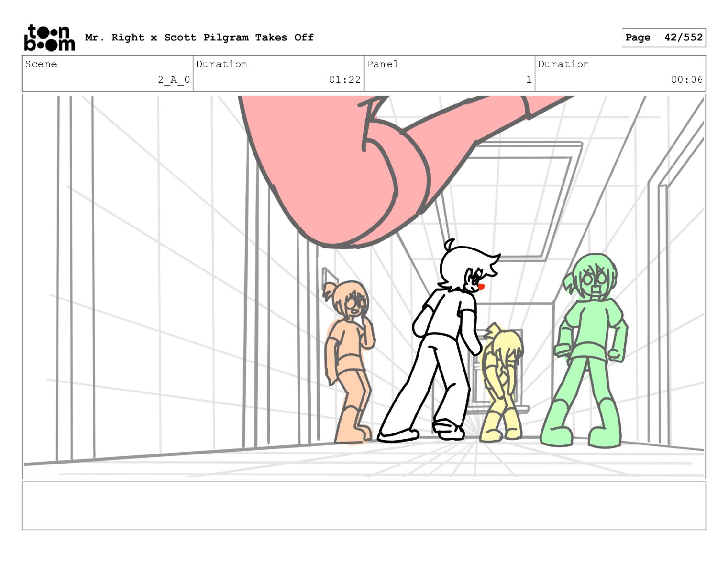Click the title 'Mr. Right x Scott Pilgram Takes Off'
Screen dimensions: 728x563
(x=199, y=37)
